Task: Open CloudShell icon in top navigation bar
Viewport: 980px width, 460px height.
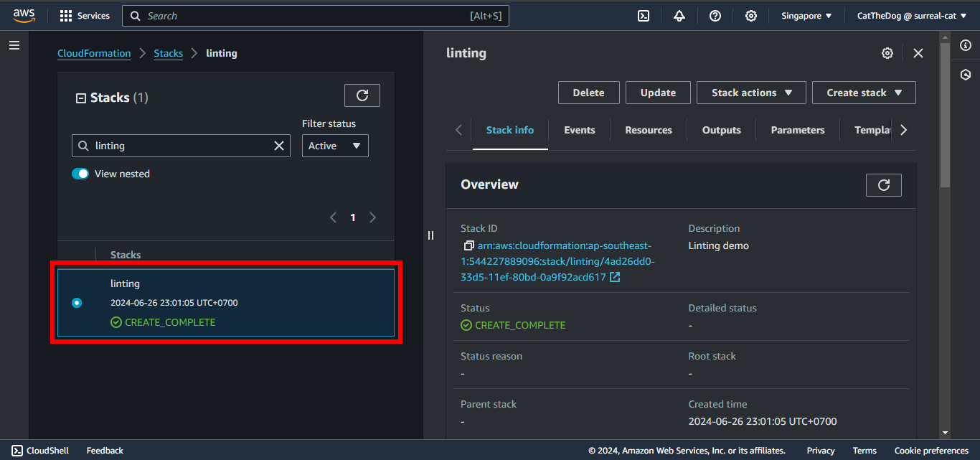Action: tap(644, 16)
